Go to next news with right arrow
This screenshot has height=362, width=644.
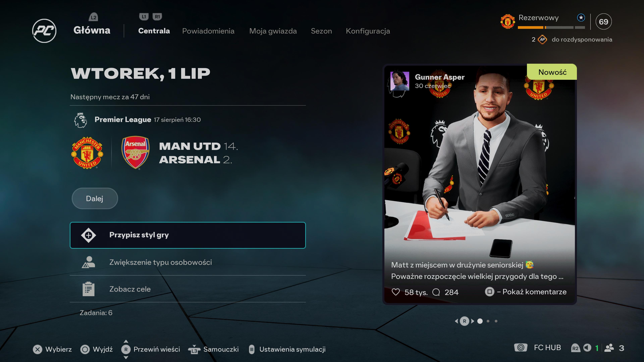point(472,321)
